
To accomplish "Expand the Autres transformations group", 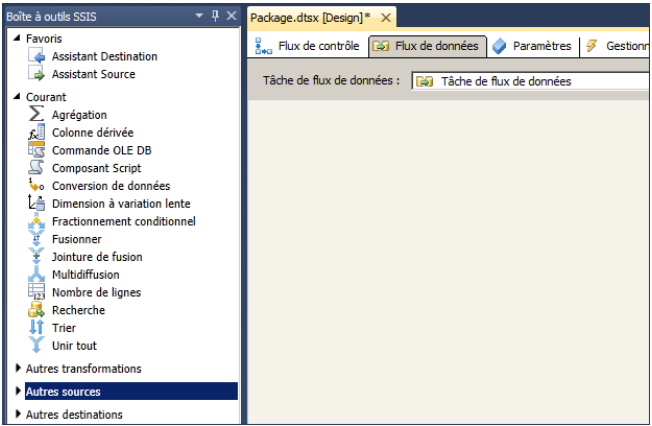I will (x=17, y=369).
